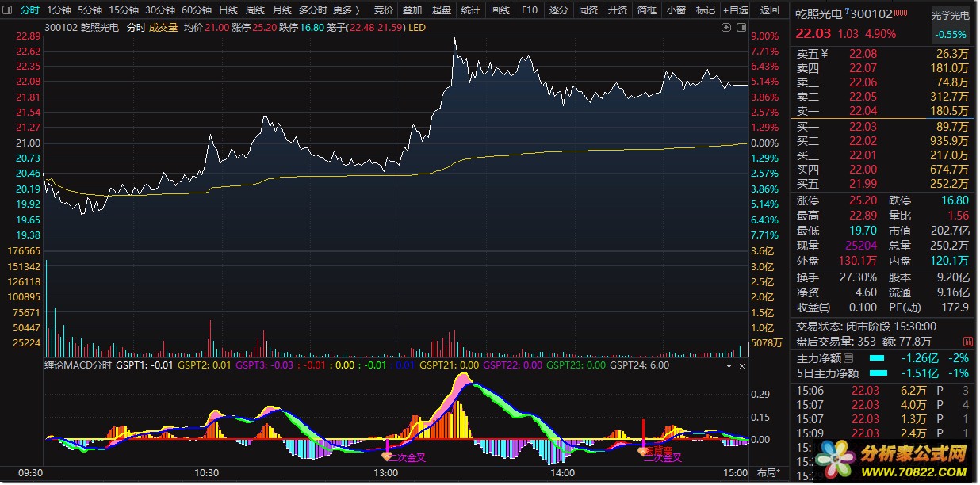Close the 缠论MACD indicator panel
This screenshot has width=980, height=485.
742,366
